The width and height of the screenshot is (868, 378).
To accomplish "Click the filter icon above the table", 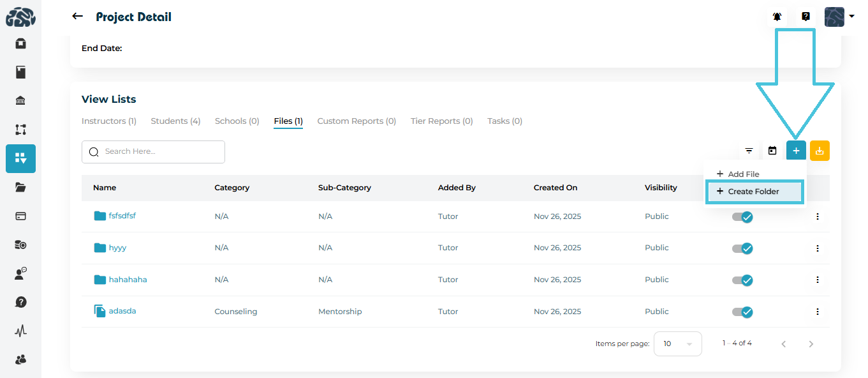I will pos(749,151).
